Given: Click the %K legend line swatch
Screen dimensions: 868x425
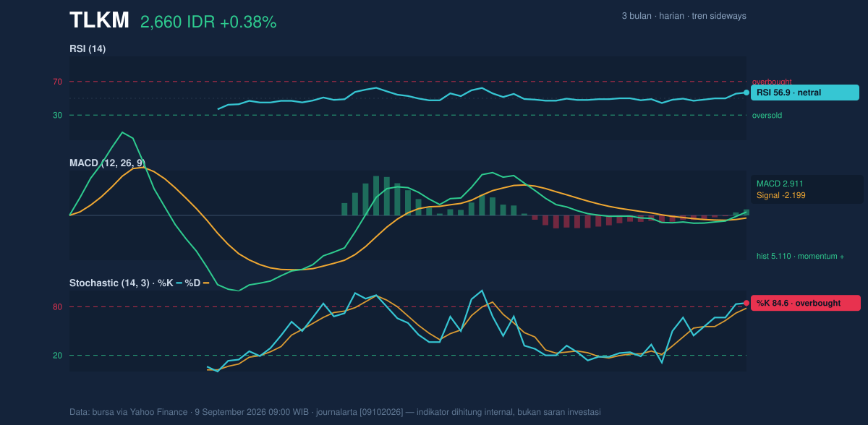Looking at the screenshot, I should click(x=179, y=283).
